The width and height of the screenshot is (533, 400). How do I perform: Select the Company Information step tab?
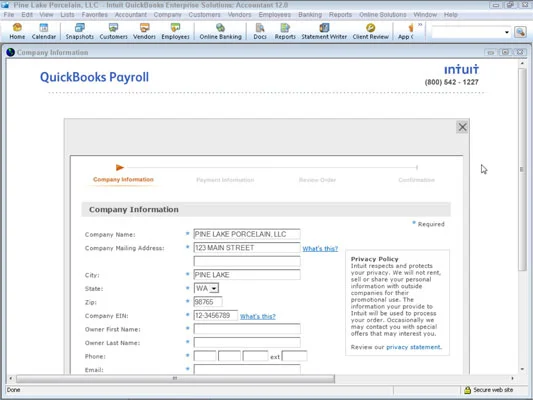(x=123, y=179)
